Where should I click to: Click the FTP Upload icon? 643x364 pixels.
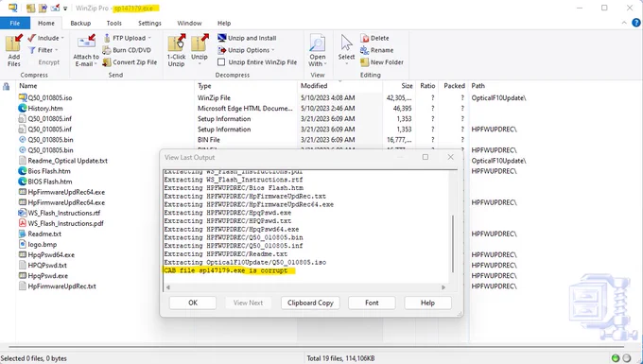tap(107, 38)
